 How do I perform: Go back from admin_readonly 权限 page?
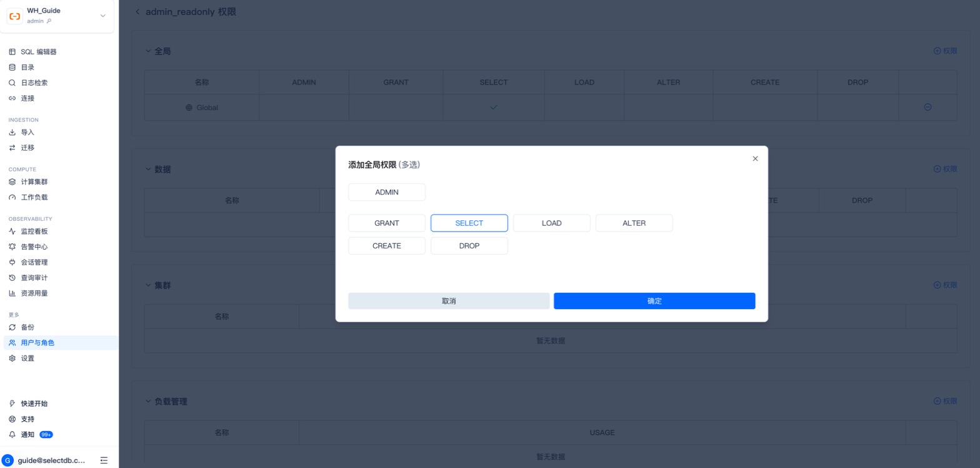[x=137, y=12]
